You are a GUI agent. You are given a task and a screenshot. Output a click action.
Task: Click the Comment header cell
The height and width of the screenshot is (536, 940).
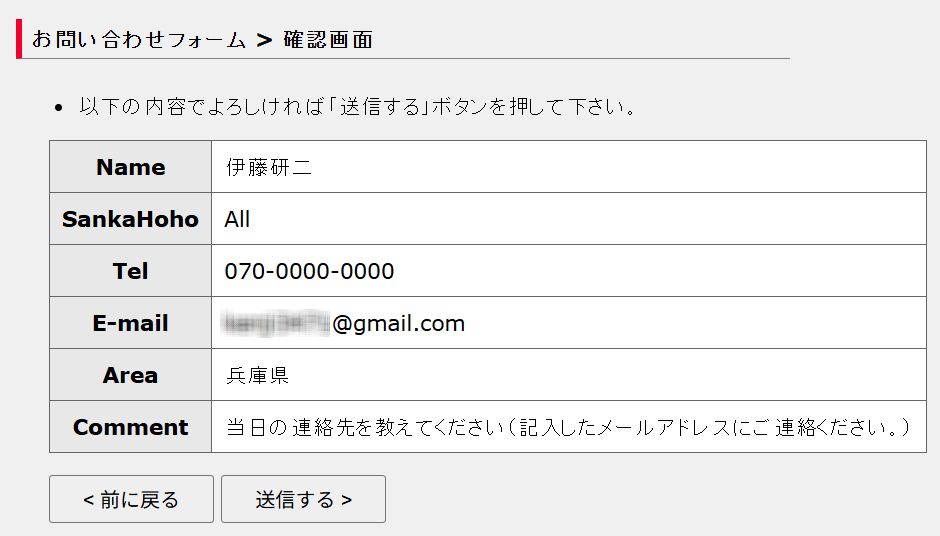pos(130,427)
